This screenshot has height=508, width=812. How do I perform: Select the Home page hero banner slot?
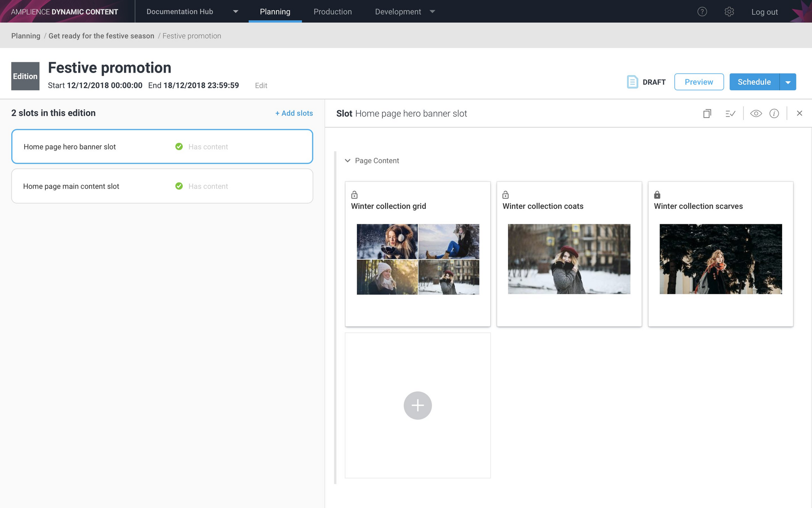[162, 147]
